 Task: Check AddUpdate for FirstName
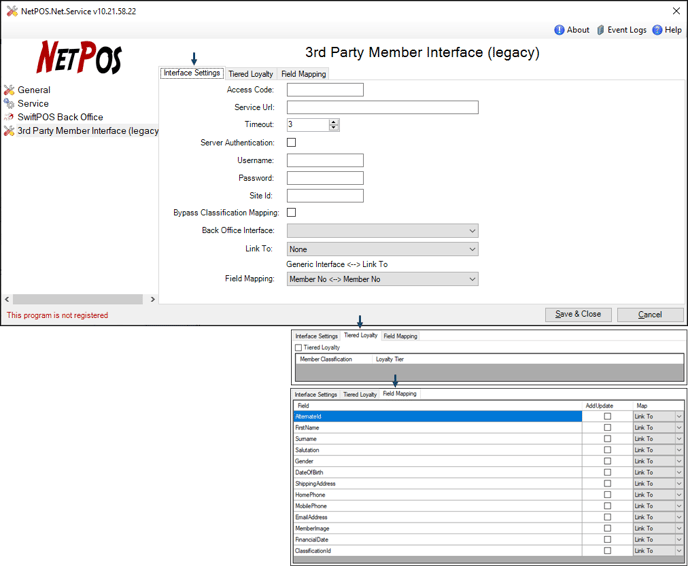pyautogui.click(x=607, y=427)
